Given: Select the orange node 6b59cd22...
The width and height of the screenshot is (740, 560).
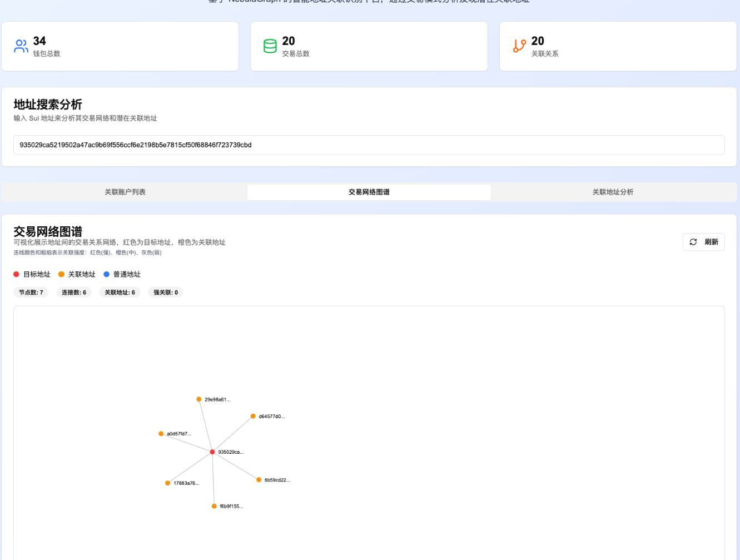Looking at the screenshot, I should click(258, 479).
